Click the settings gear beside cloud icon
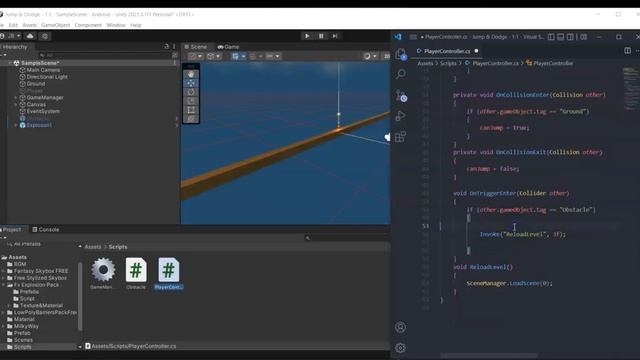The image size is (640, 360). pyautogui.click(x=45, y=36)
